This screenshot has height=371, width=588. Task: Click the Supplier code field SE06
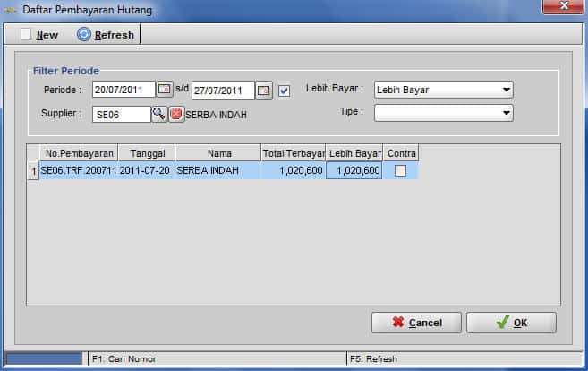click(x=122, y=114)
